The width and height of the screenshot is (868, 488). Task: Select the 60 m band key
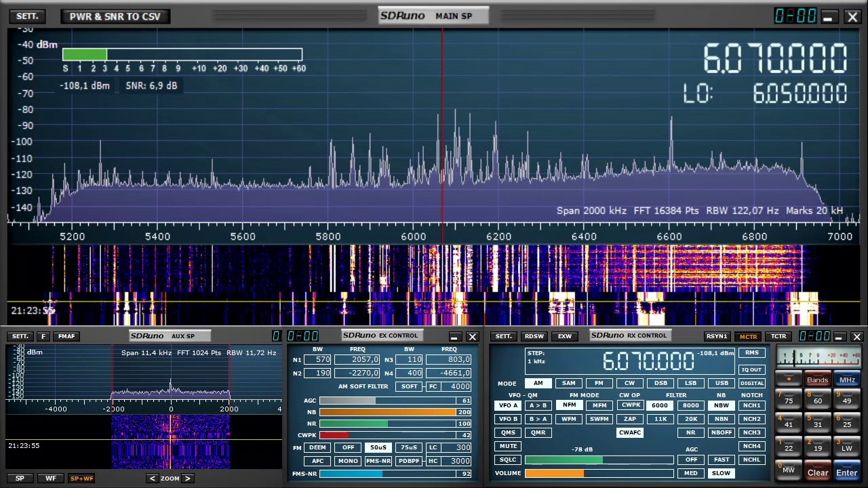(x=818, y=399)
